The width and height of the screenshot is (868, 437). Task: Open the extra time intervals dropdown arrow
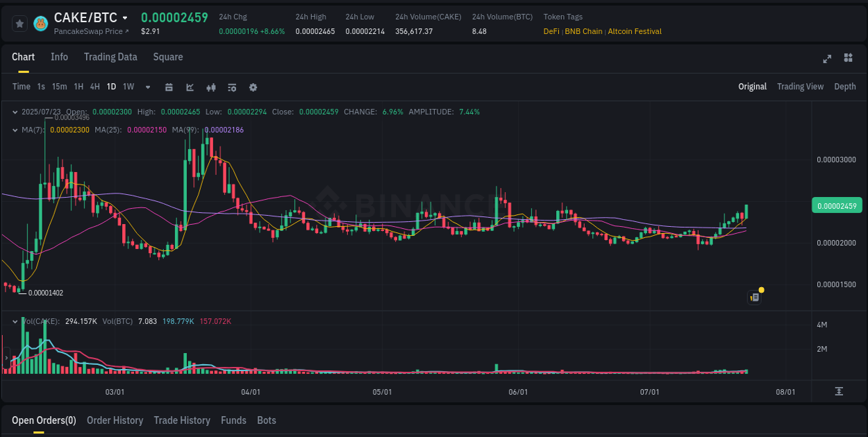point(147,87)
